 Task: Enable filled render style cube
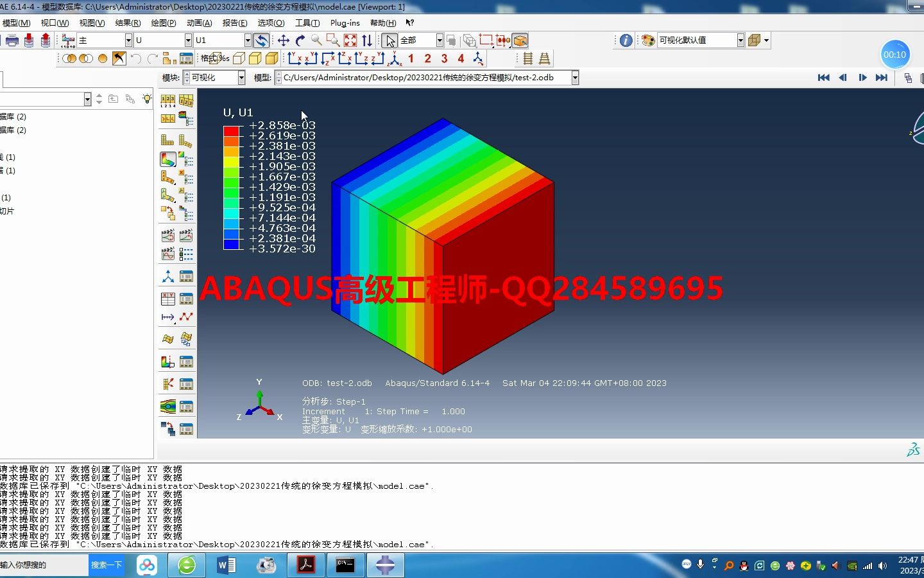255,58
